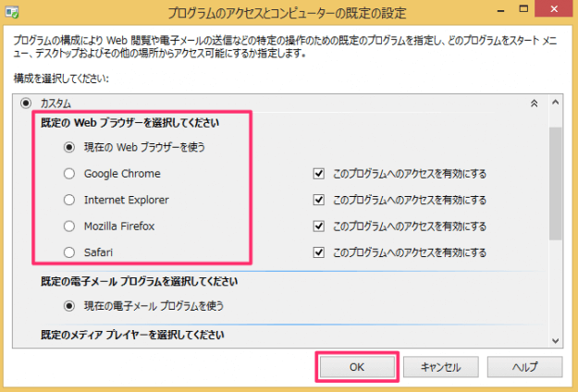Click the 既定のメディア プレイヤーを選択してください heading
The height and width of the screenshot is (392, 578).
click(132, 335)
